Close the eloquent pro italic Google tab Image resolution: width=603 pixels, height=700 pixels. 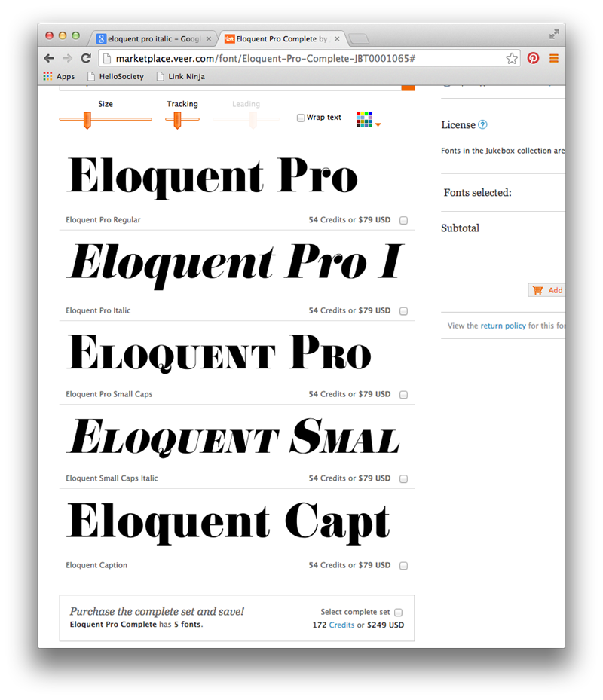pyautogui.click(x=209, y=39)
